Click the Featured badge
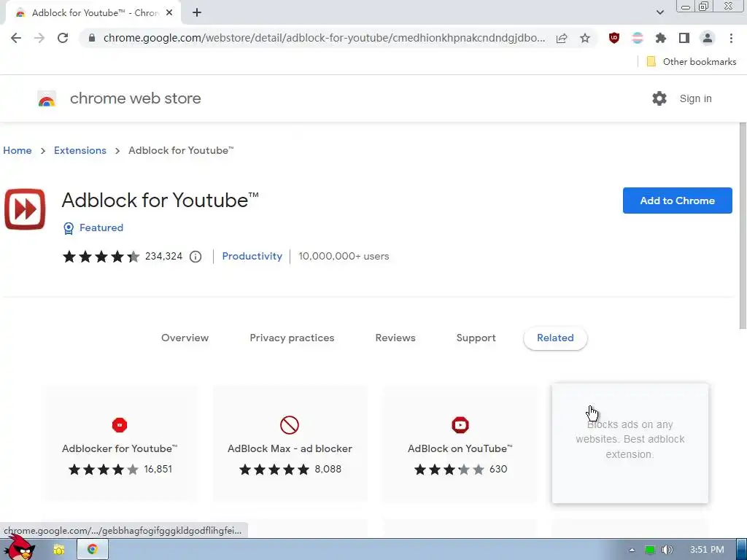 pos(93,228)
